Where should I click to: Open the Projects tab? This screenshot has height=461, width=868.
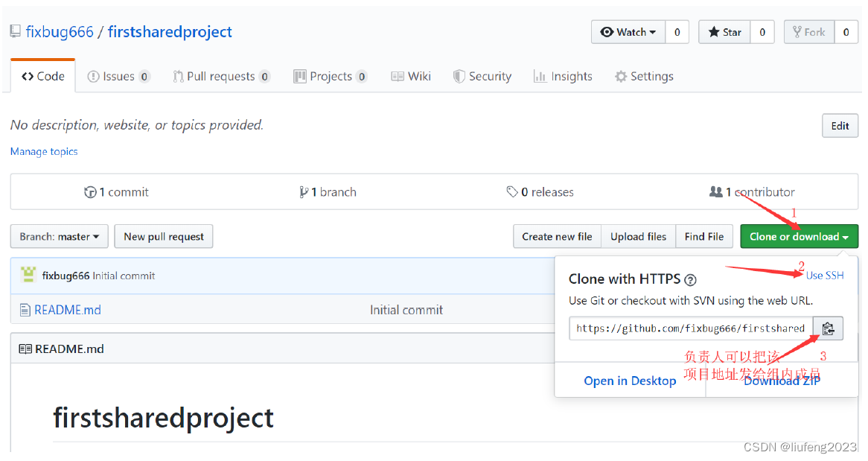click(330, 77)
